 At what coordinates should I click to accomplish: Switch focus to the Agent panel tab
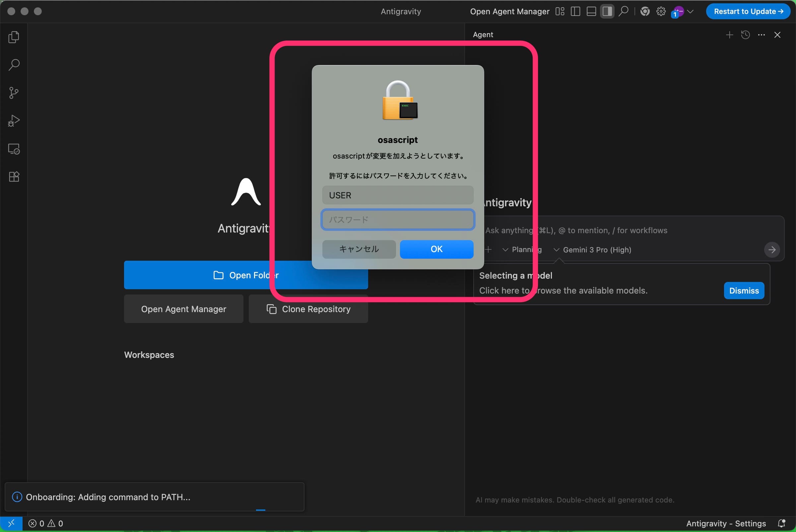pos(483,34)
